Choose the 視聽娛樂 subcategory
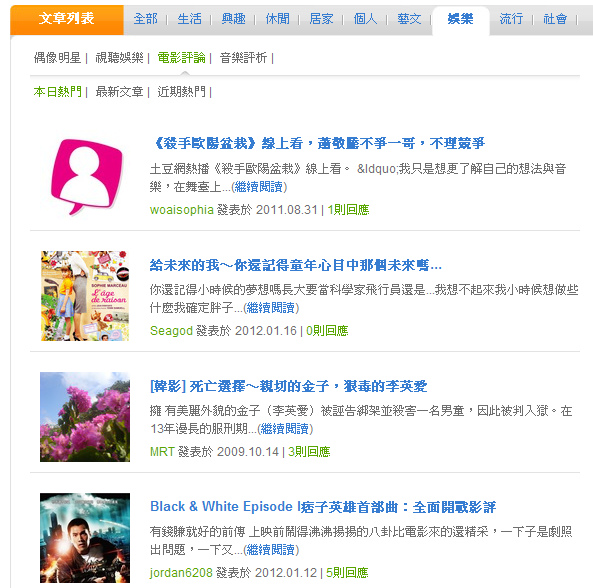This screenshot has height=588, width=593. (120, 58)
